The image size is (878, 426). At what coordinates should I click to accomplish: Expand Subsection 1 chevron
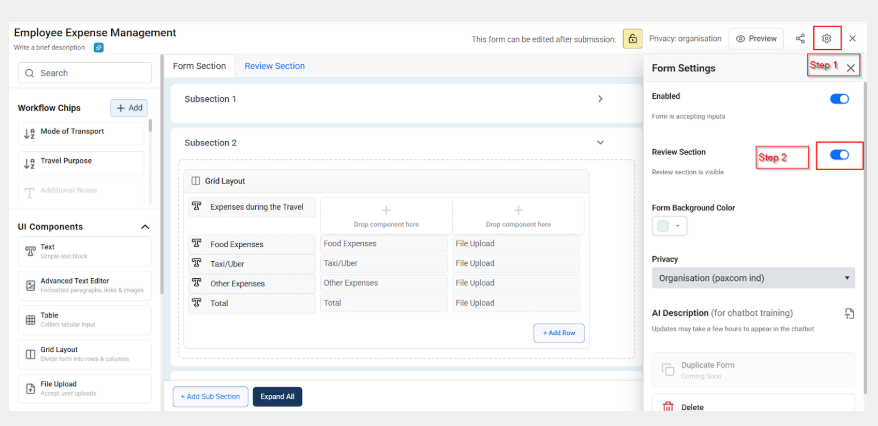pyautogui.click(x=600, y=99)
